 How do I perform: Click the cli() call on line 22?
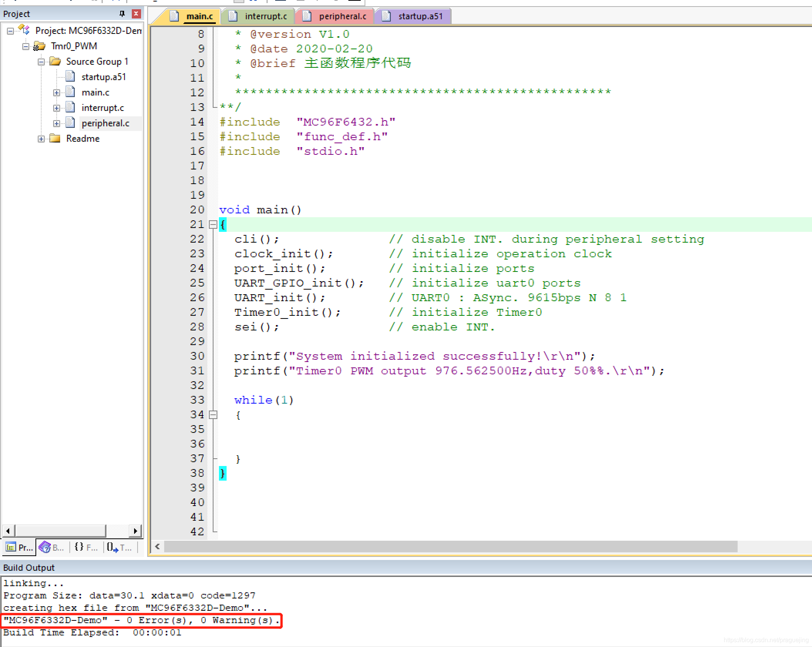[x=256, y=239]
